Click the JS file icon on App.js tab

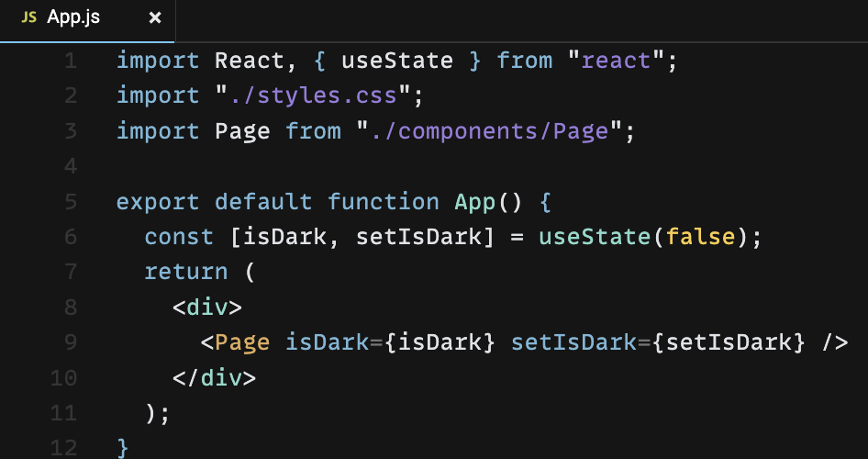coord(28,17)
